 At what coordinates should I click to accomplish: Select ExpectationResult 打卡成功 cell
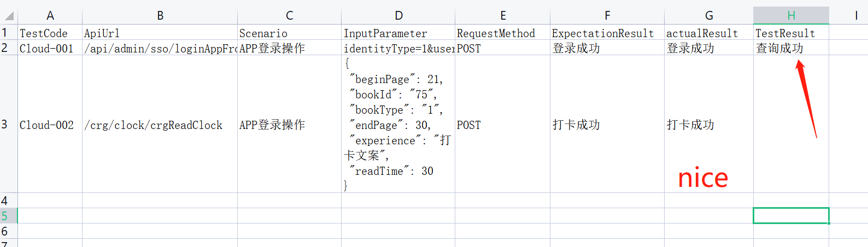(607, 125)
